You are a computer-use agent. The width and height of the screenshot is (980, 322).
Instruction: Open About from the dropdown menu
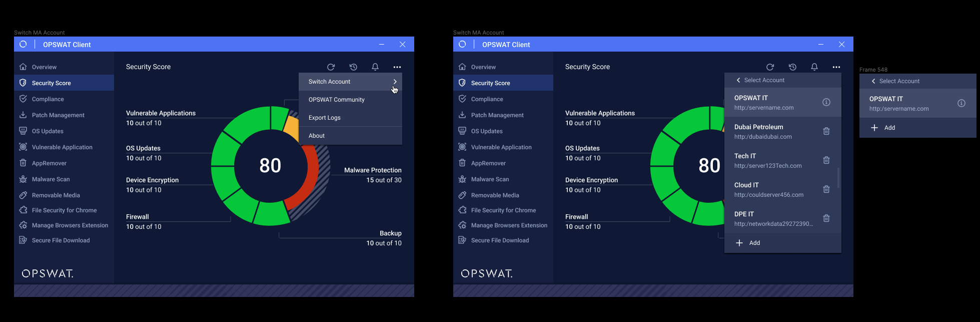coord(350,136)
